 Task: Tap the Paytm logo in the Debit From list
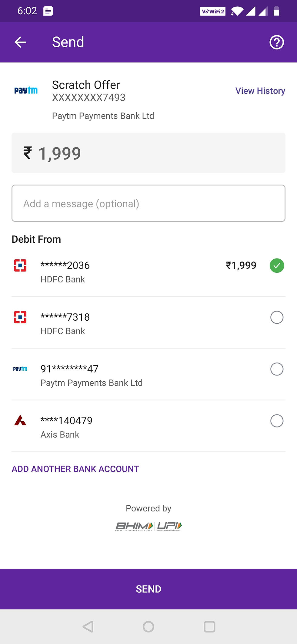[x=20, y=369]
